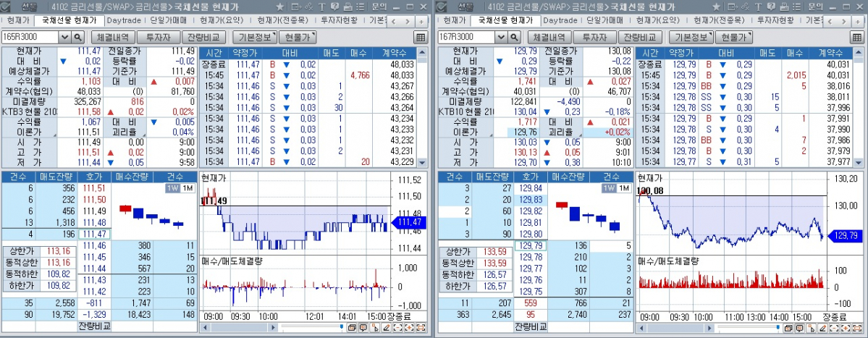Click the favorites star icon in left window
The height and width of the screenshot is (338, 868).
(280, 7)
